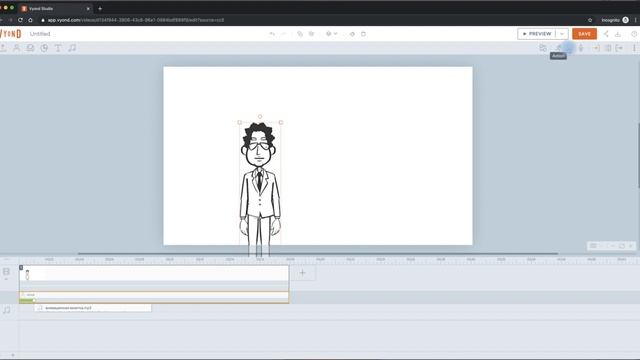Click the Swap character icon

(x=543, y=48)
